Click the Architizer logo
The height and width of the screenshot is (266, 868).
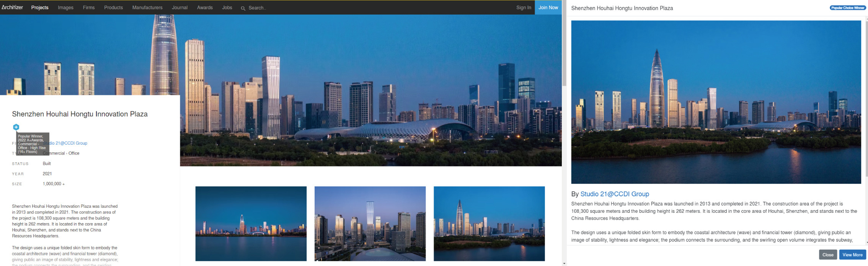coord(12,7)
